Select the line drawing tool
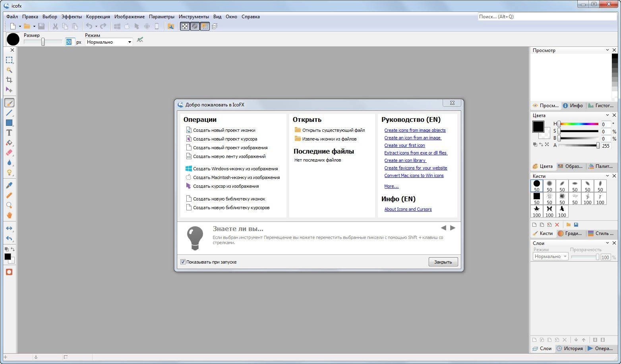The image size is (621, 364). coord(9,113)
